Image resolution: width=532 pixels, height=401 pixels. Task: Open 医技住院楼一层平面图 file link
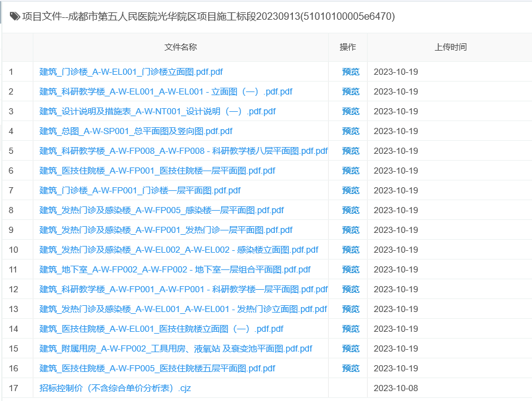pyautogui.click(x=157, y=171)
